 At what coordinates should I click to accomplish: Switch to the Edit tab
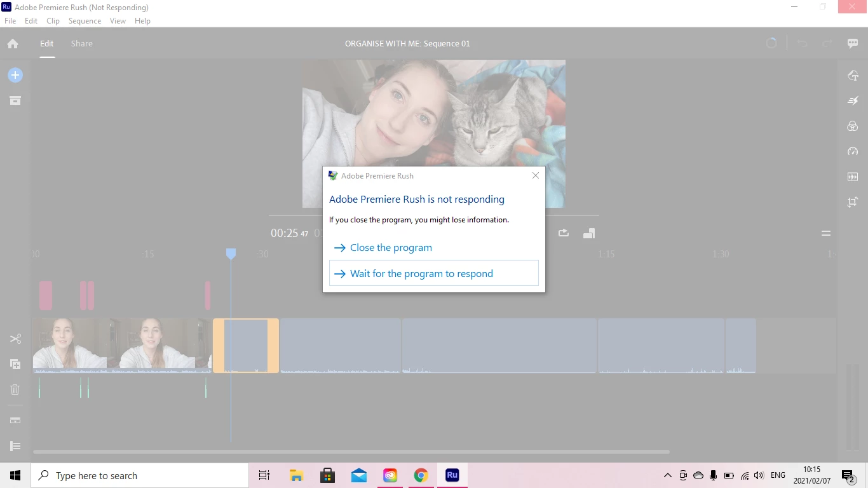(x=47, y=43)
